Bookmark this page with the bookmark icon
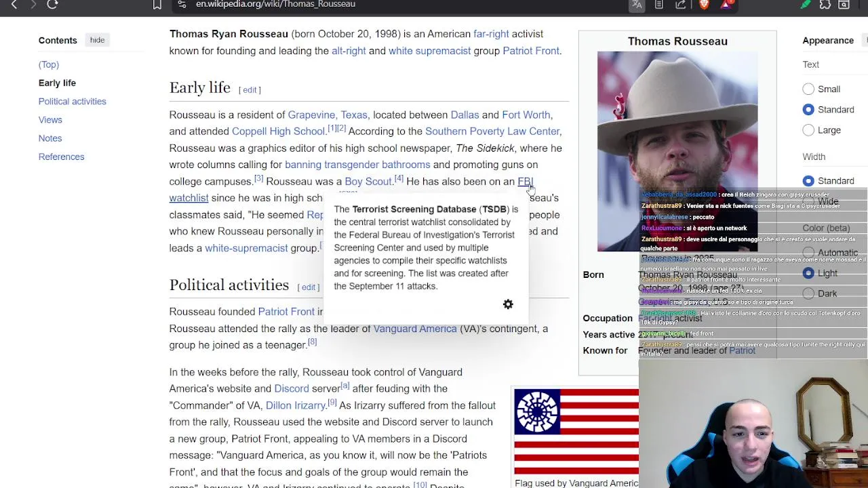This screenshot has height=488, width=868. coord(157,4)
